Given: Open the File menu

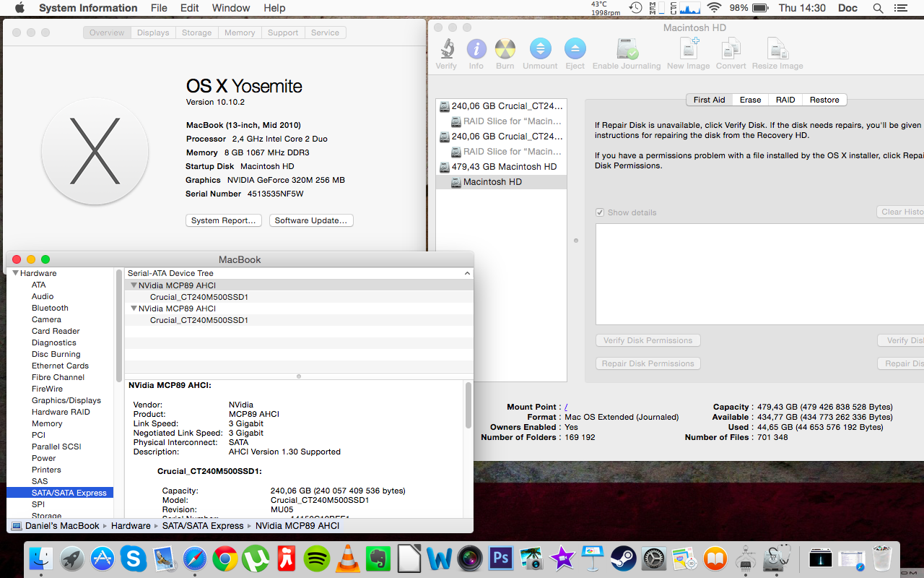Looking at the screenshot, I should 159,8.
